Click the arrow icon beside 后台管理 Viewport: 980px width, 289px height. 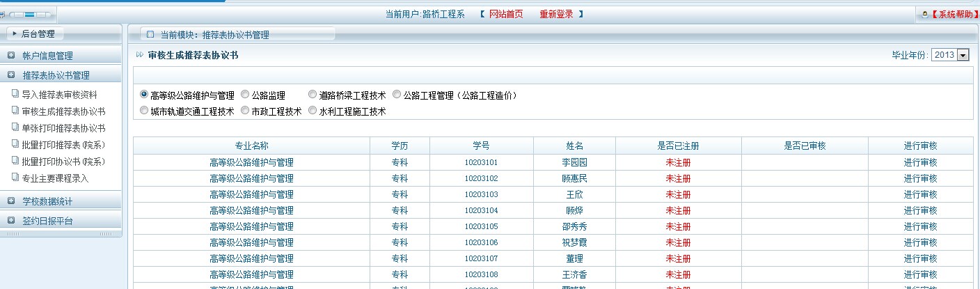coord(14,33)
